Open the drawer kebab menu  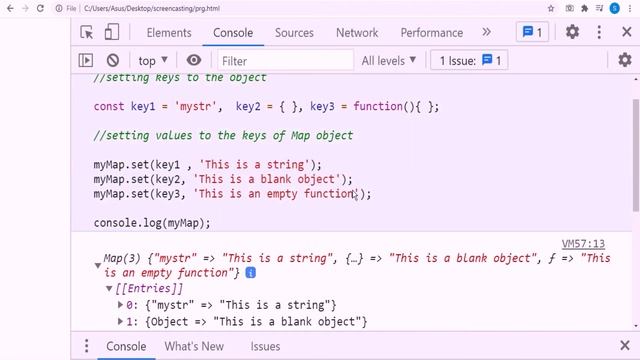click(86, 346)
